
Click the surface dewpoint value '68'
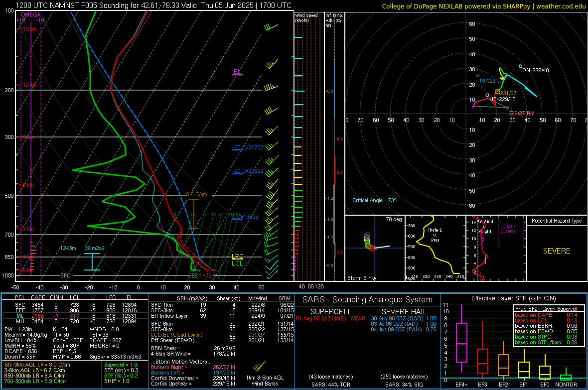click(x=195, y=275)
